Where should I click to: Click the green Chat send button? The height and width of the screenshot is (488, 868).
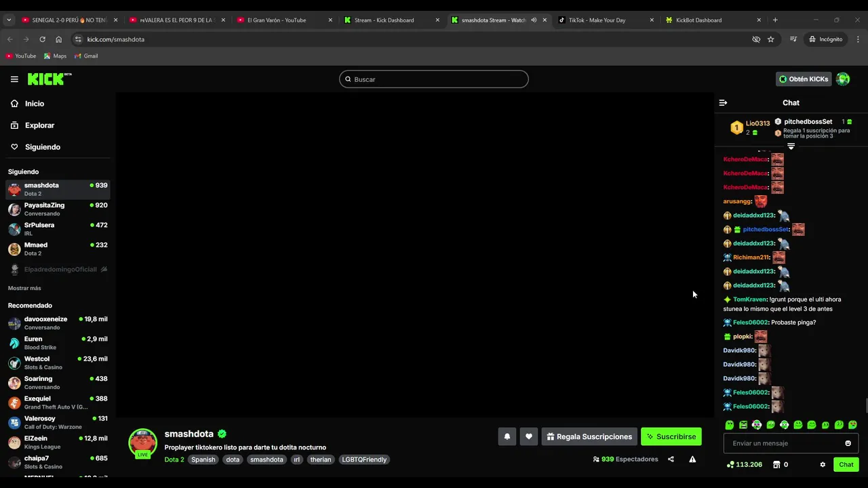(x=846, y=464)
